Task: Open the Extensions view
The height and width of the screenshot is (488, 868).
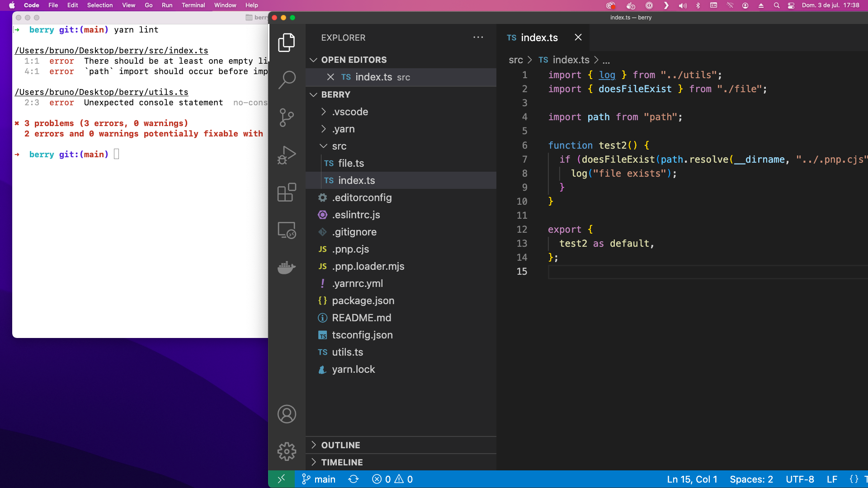Action: pos(287,192)
